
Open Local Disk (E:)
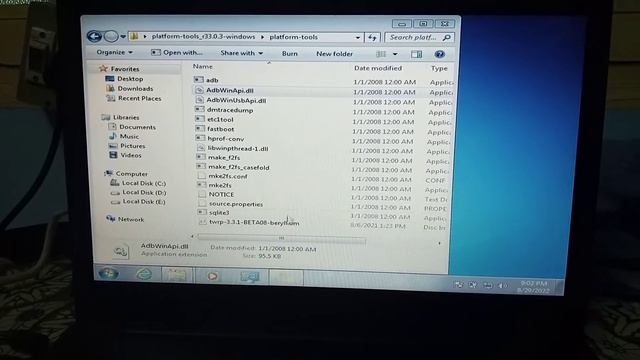coord(139,202)
